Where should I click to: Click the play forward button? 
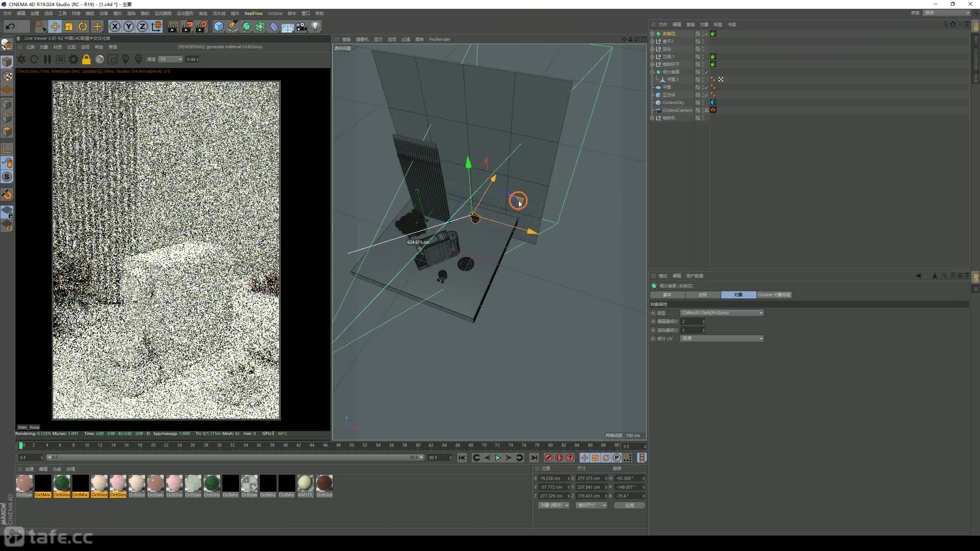498,458
